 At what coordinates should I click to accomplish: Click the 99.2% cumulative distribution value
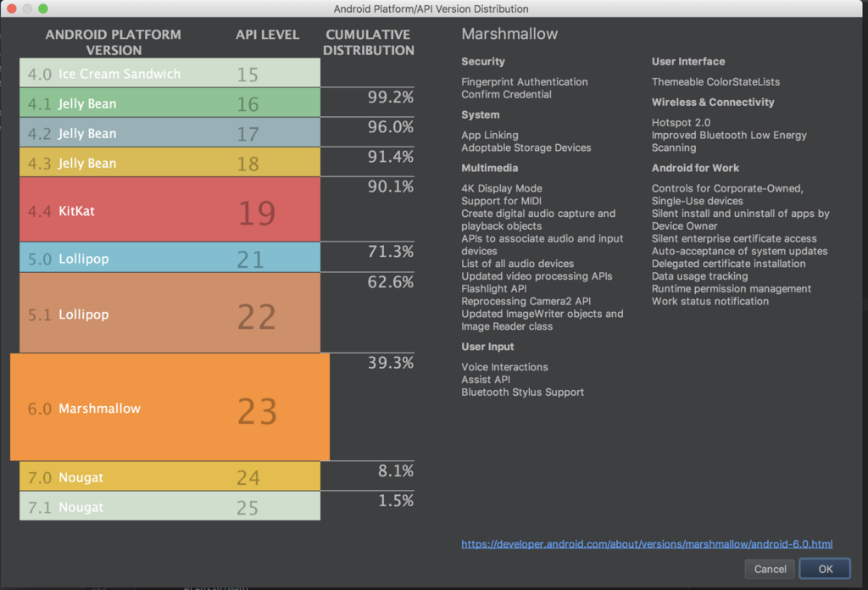point(390,97)
